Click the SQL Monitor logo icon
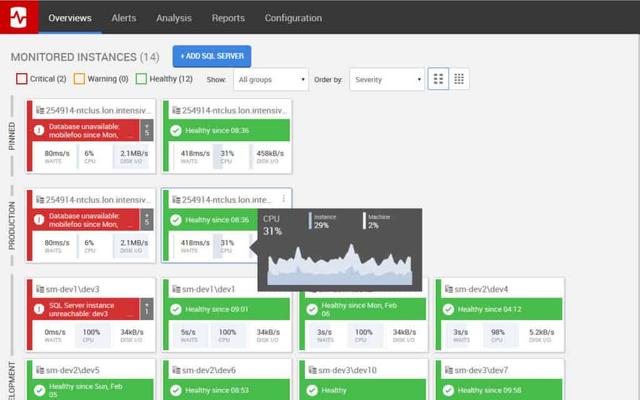 pyautogui.click(x=19, y=17)
